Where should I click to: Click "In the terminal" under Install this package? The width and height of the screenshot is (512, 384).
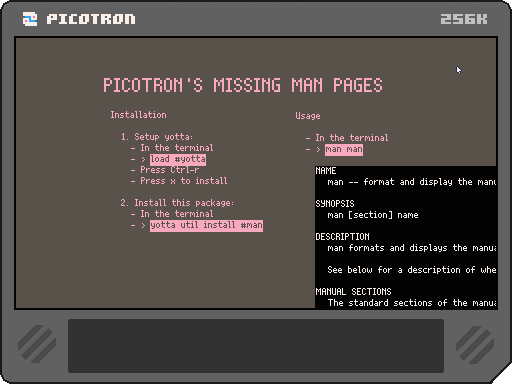[x=177, y=214]
